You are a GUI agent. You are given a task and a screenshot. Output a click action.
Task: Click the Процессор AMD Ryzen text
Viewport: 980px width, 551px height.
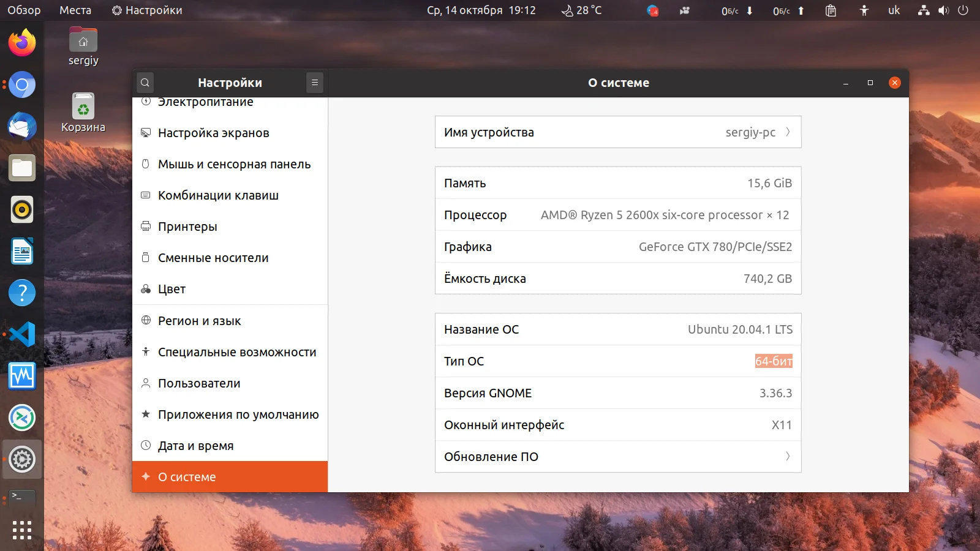click(x=665, y=215)
